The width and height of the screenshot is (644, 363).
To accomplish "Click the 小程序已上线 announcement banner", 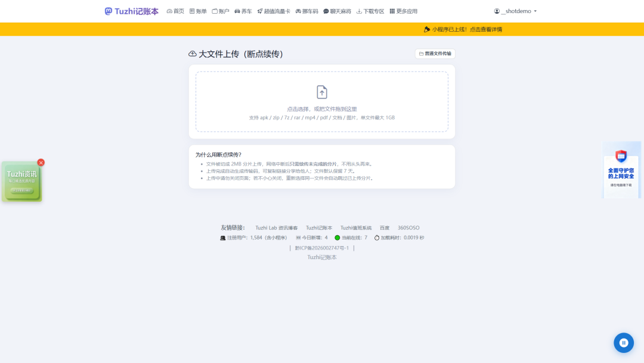I will (x=463, y=29).
